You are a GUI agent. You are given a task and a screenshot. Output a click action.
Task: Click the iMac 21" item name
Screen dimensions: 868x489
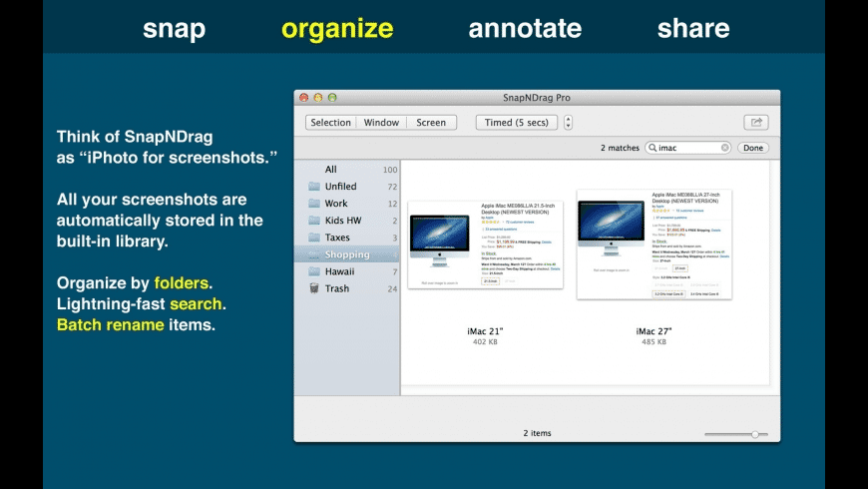[x=485, y=331]
